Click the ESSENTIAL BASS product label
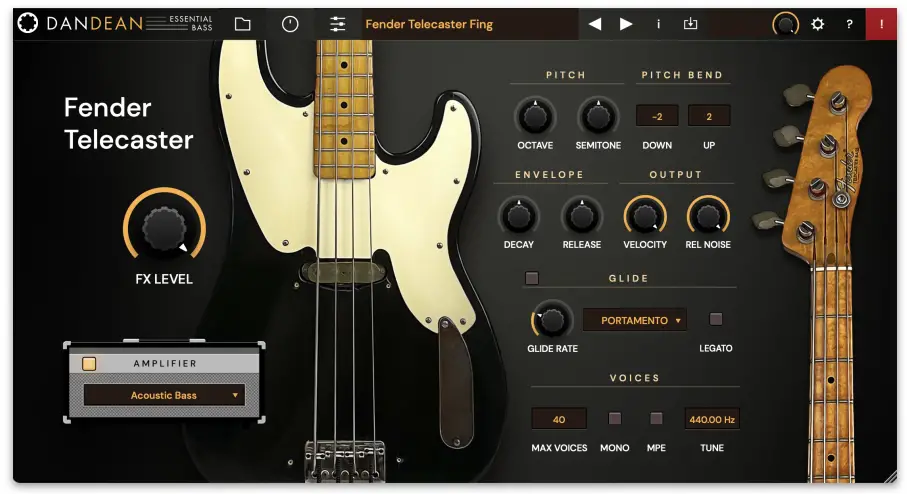This screenshot has width=907, height=494. [191, 23]
